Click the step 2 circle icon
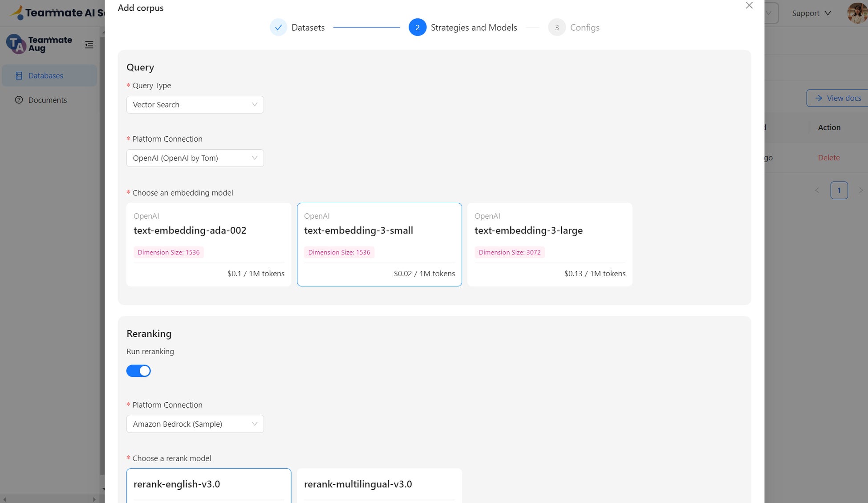 click(x=417, y=27)
